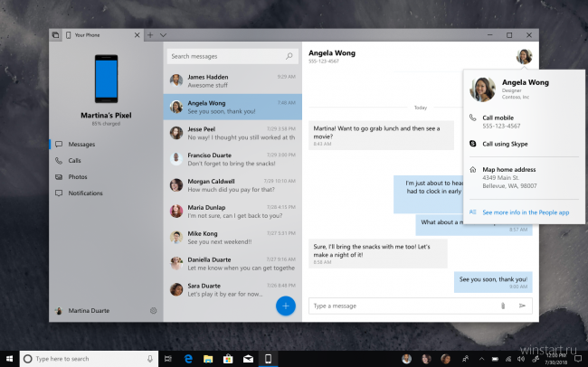This screenshot has width=588, height=367.
Task: Click the tab sets icon in title bar
Action: tap(55, 35)
